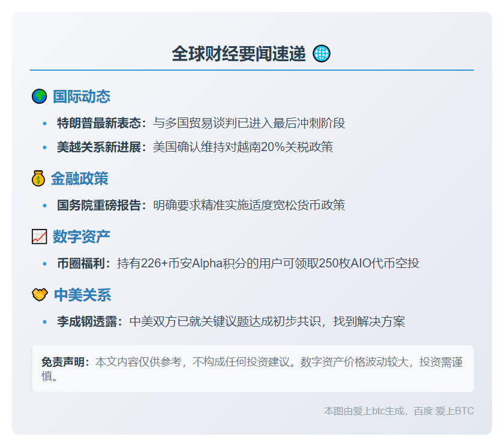The width and height of the screenshot is (504, 446).
Task: Click the handshake icon beside 中美关系
Action: pos(39,295)
